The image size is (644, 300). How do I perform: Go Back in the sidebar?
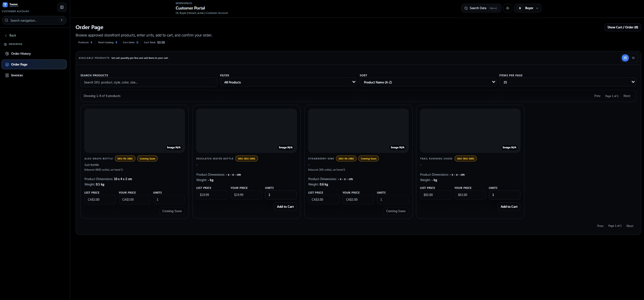coord(10,35)
